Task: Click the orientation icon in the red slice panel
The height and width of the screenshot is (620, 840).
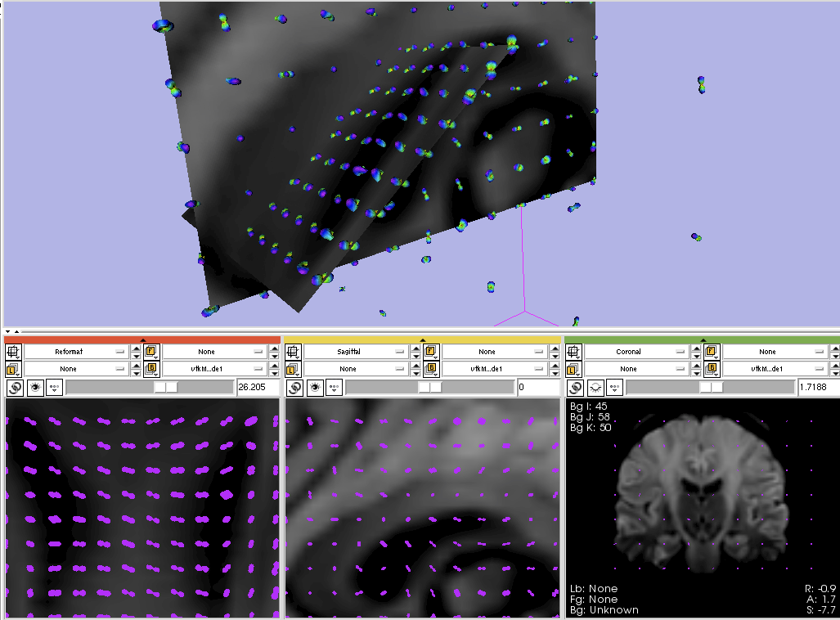Action: tap(13, 352)
